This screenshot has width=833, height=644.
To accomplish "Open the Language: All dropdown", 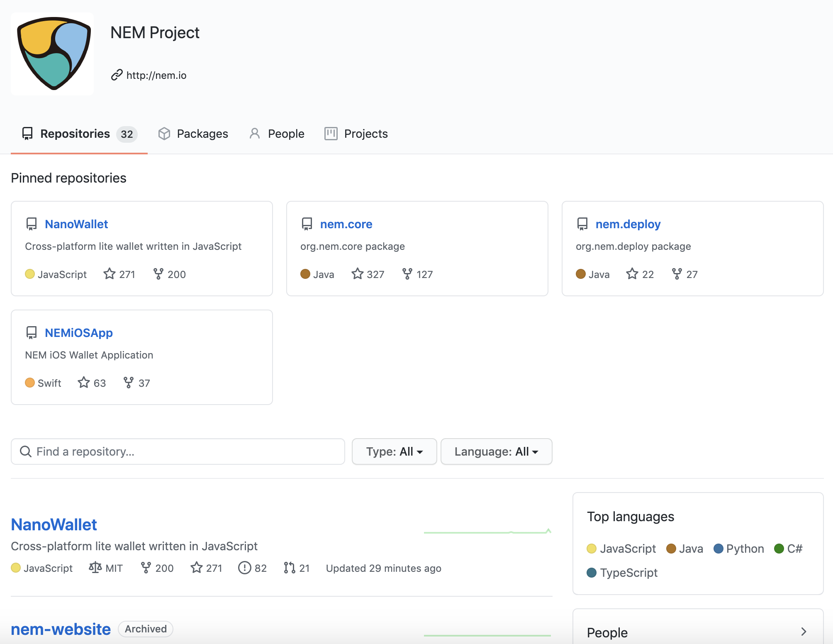I will [496, 451].
